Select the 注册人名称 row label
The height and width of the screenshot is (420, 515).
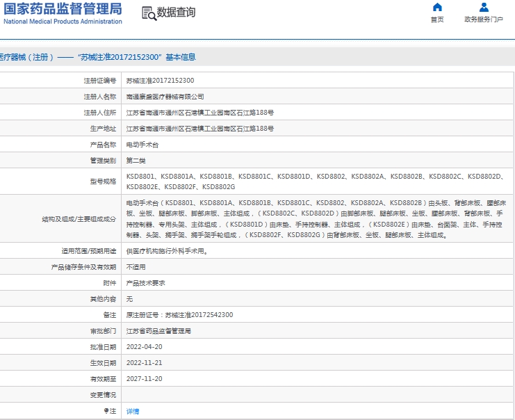pos(100,97)
